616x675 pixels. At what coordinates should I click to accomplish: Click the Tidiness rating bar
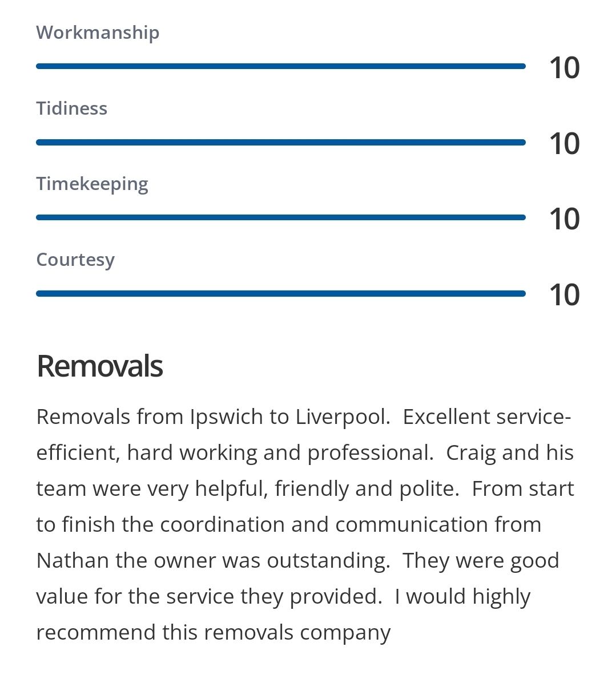(280, 142)
